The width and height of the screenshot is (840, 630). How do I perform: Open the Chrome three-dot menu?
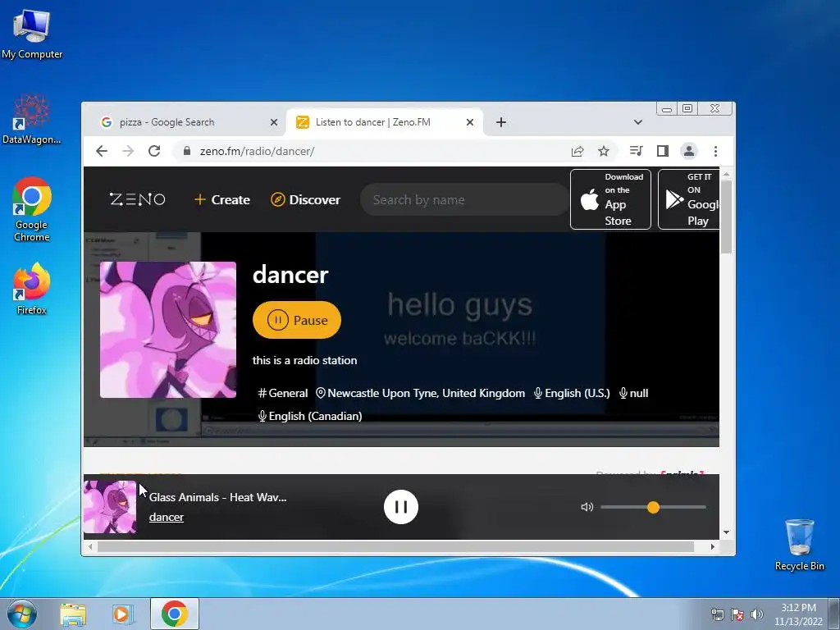[715, 151]
